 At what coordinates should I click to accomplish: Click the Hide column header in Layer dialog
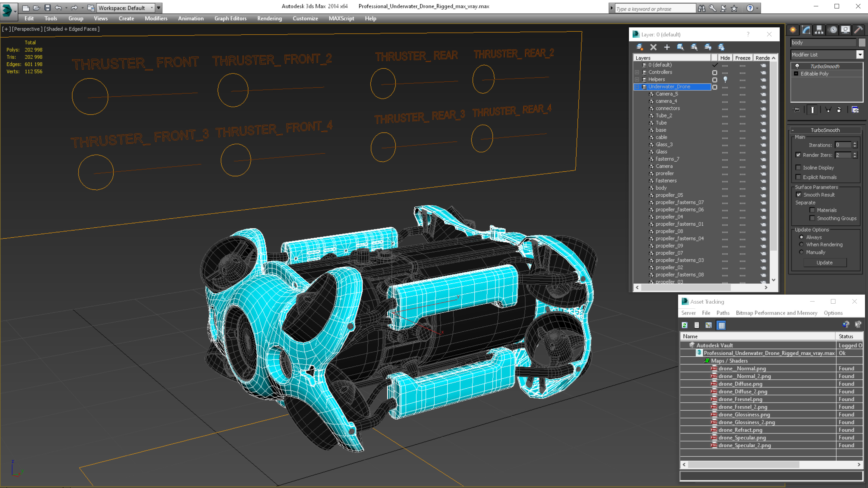click(725, 58)
